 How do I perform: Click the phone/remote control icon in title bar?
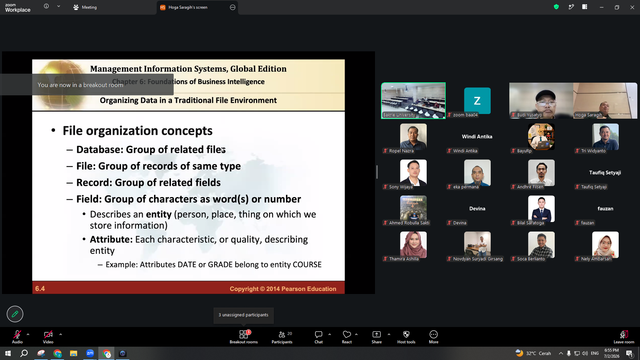[571, 7]
